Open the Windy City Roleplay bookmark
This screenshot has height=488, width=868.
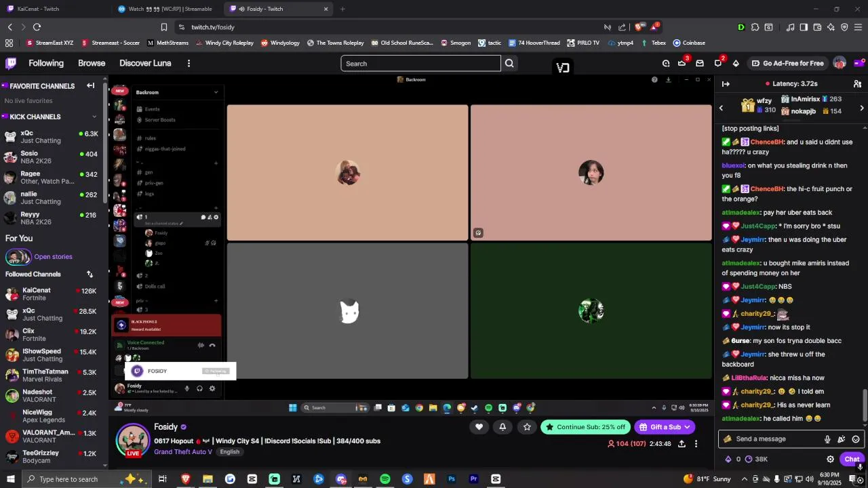pyautogui.click(x=224, y=43)
